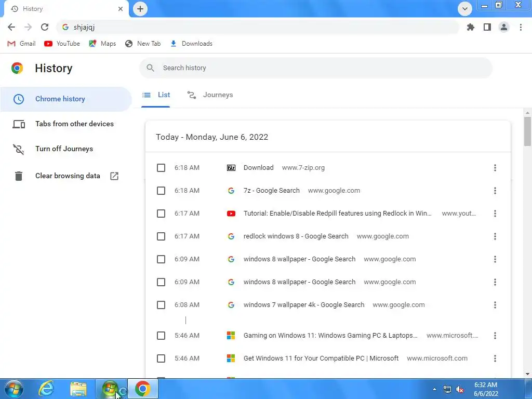Open the Downloads bookmark
Image resolution: width=532 pixels, height=399 pixels.
click(x=191, y=44)
